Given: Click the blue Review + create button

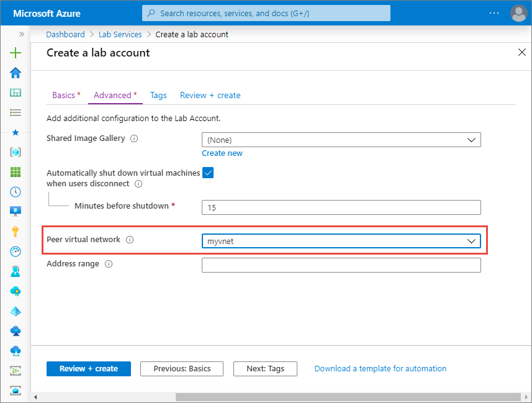Looking at the screenshot, I should (89, 369).
